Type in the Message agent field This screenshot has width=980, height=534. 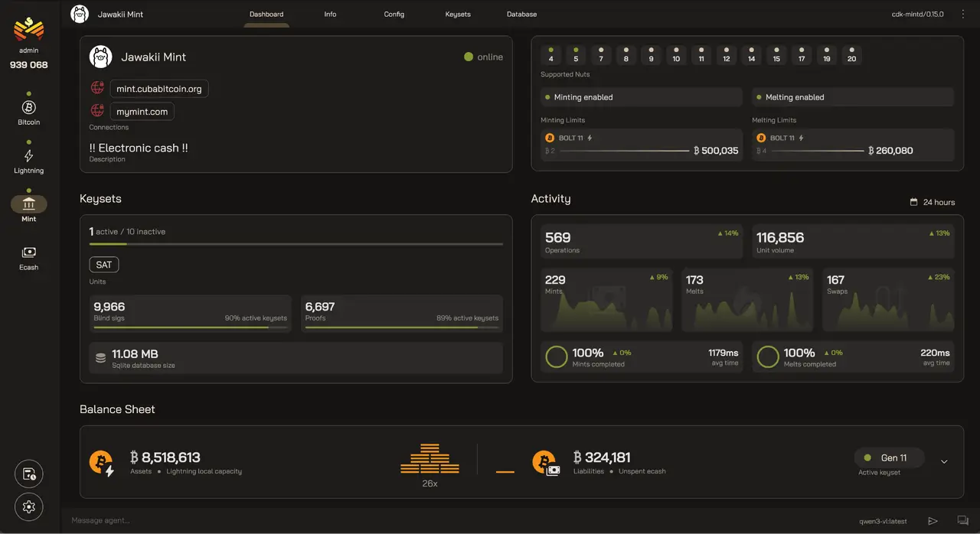[452, 521]
